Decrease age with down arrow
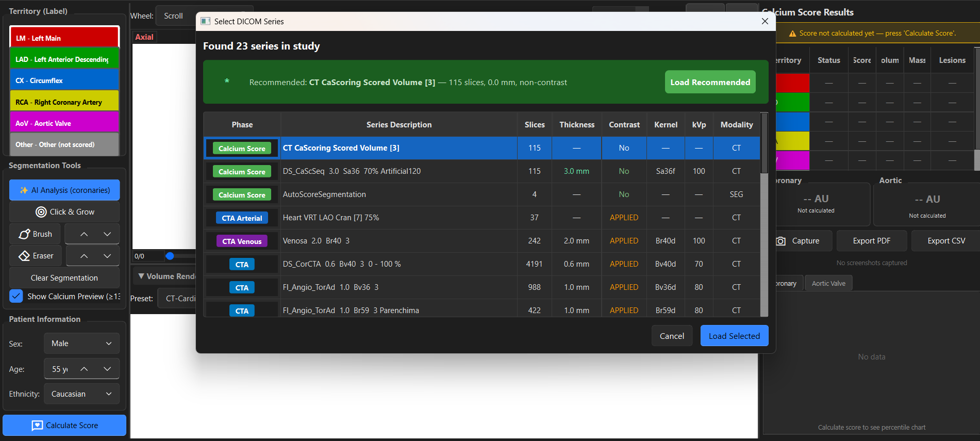This screenshot has width=980, height=441. point(107,369)
